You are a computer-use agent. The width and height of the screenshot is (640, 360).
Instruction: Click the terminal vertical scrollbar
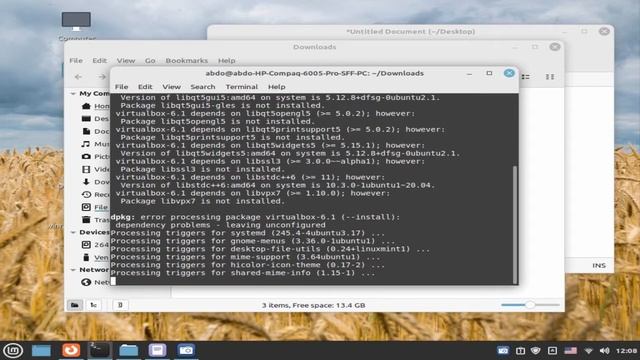515,224
